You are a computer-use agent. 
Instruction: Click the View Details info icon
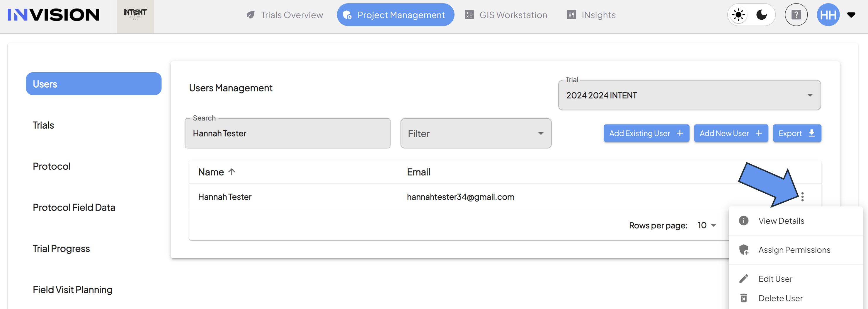pyautogui.click(x=744, y=221)
